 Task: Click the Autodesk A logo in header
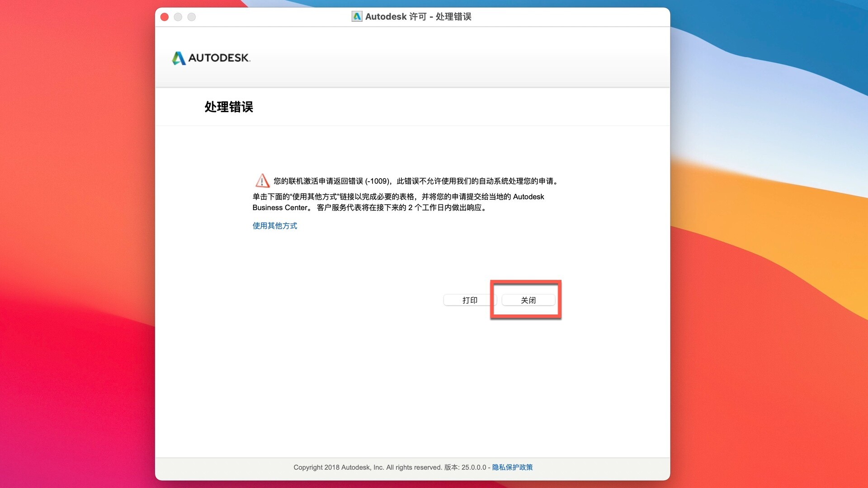coord(179,58)
